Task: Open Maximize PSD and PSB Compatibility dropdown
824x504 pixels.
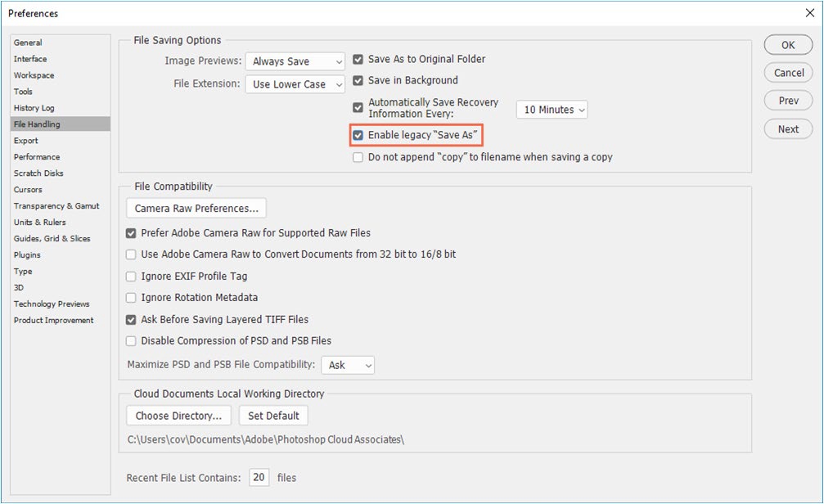Action: pyautogui.click(x=348, y=365)
